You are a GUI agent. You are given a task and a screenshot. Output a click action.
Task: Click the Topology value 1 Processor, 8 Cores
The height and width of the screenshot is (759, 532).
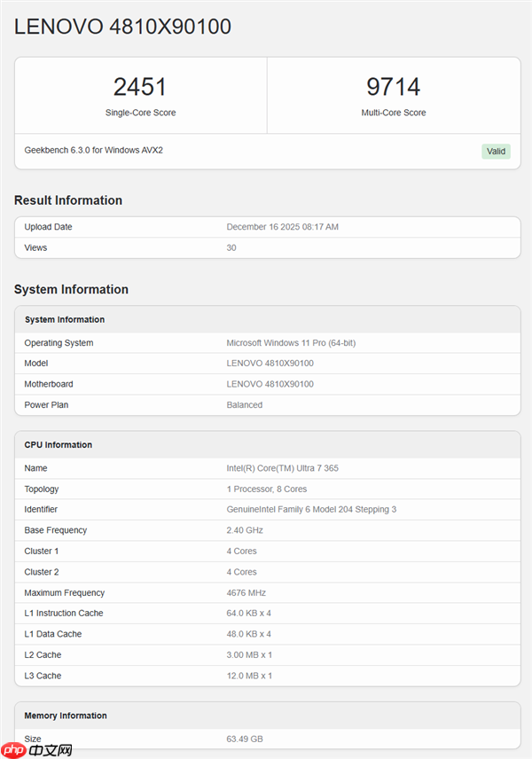(x=266, y=489)
